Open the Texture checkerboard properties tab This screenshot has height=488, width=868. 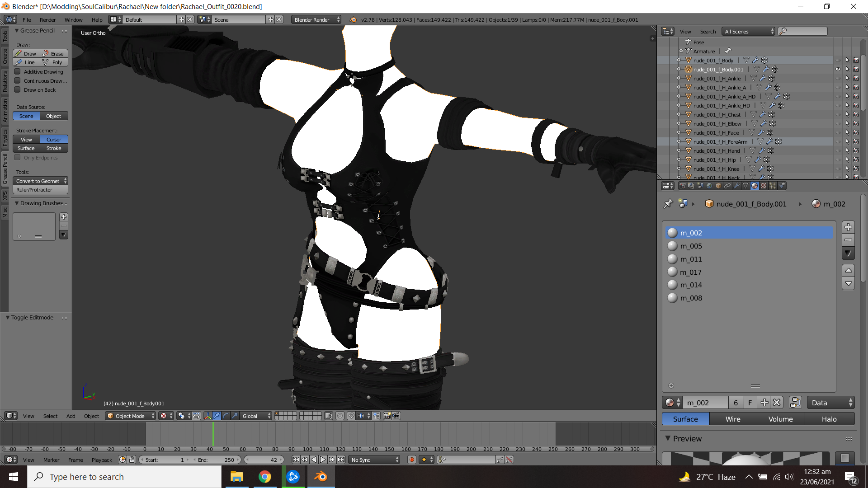tap(764, 186)
